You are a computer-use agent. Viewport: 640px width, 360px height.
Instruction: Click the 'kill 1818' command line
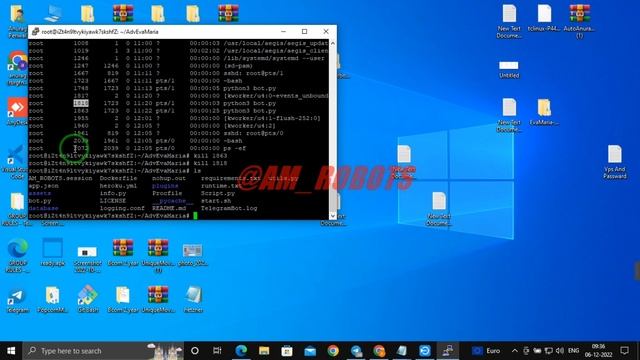(128, 163)
